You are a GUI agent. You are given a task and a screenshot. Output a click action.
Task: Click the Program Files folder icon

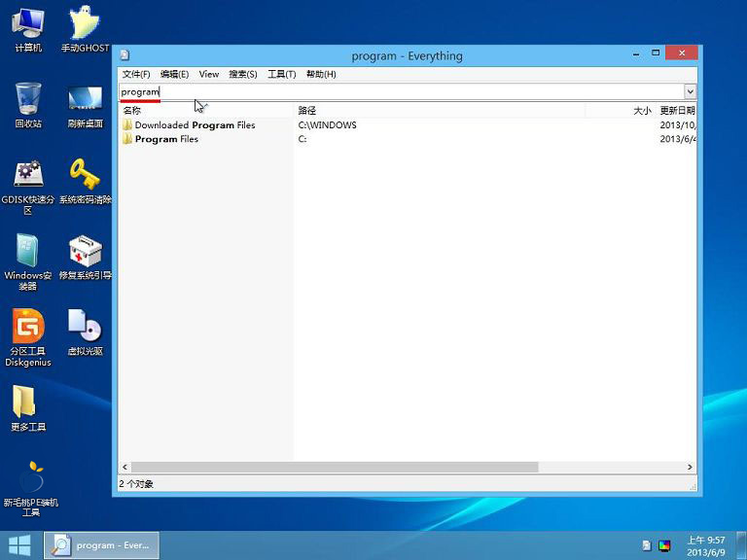127,139
